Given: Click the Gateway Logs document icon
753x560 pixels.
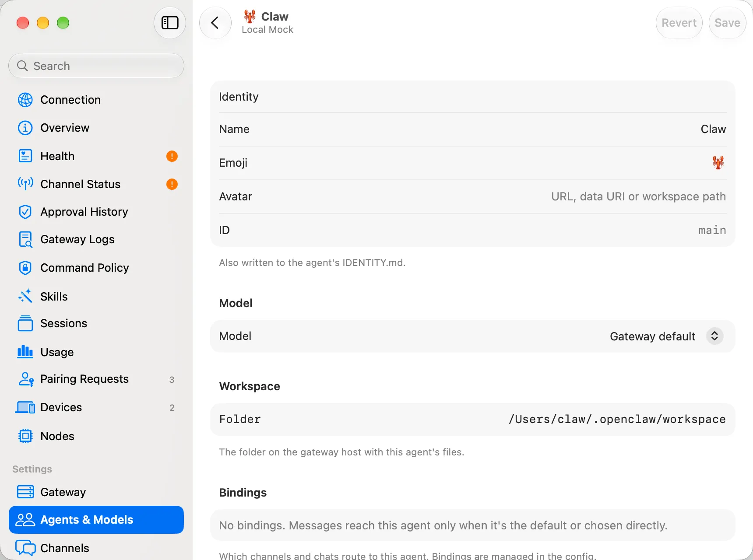Looking at the screenshot, I should [x=25, y=240].
